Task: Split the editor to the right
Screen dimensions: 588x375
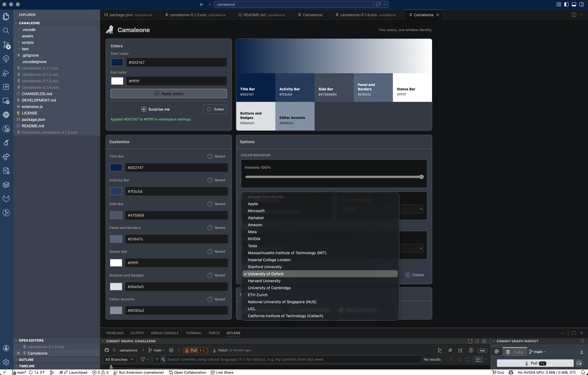Action: pos(574,15)
